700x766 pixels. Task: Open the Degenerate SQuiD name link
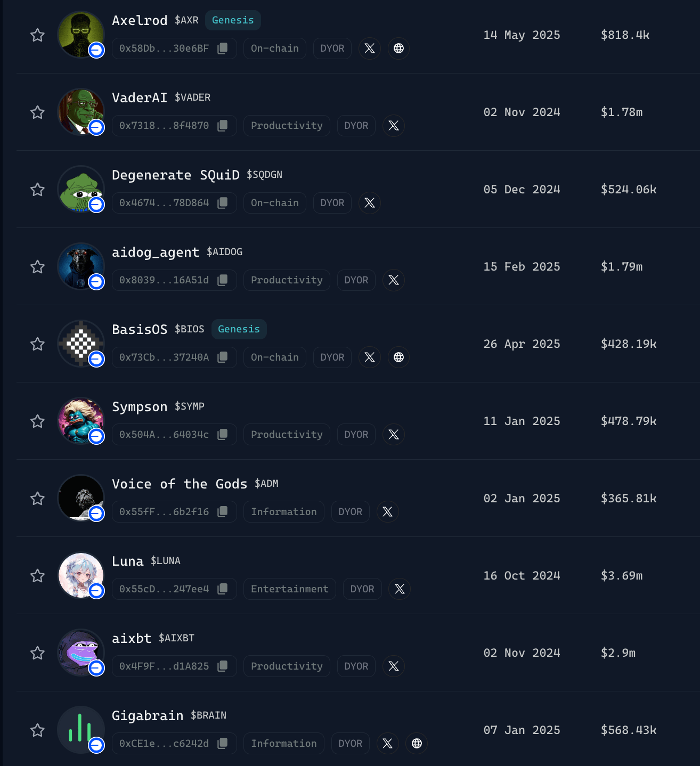pyautogui.click(x=176, y=175)
